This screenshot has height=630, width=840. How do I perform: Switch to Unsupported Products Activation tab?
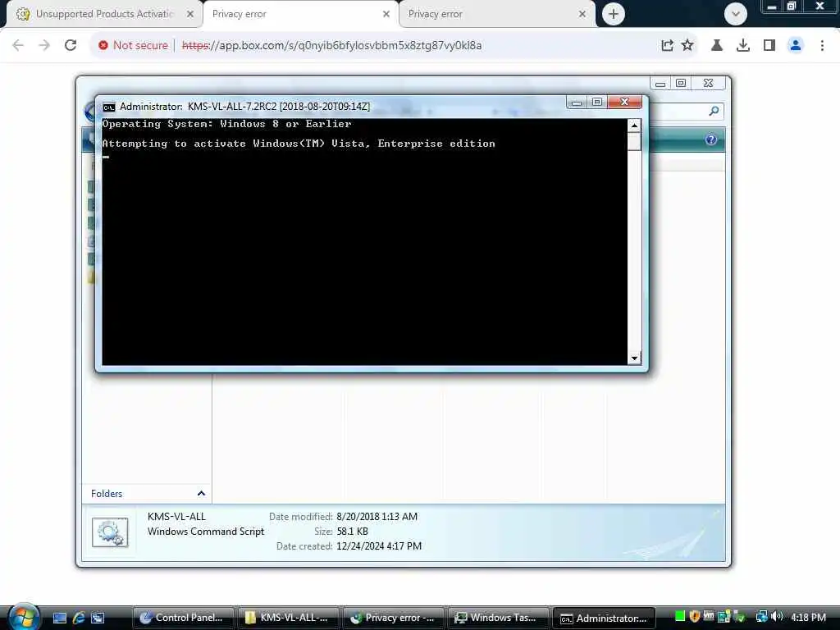104,14
